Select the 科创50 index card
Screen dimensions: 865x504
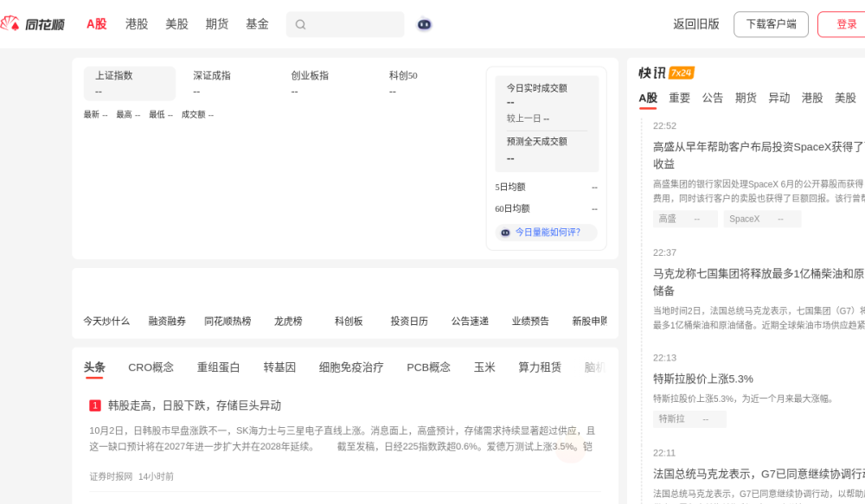[x=423, y=83]
